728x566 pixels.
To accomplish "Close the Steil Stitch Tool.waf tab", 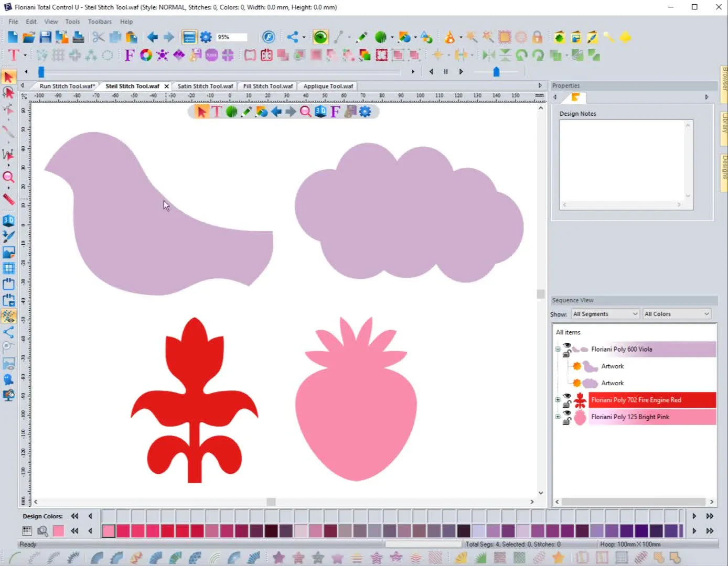I will coord(167,86).
